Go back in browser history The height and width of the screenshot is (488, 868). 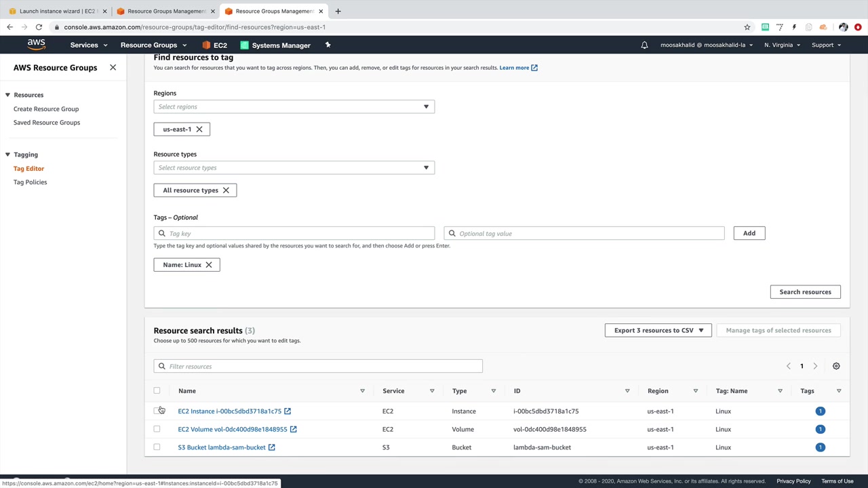coord(9,27)
